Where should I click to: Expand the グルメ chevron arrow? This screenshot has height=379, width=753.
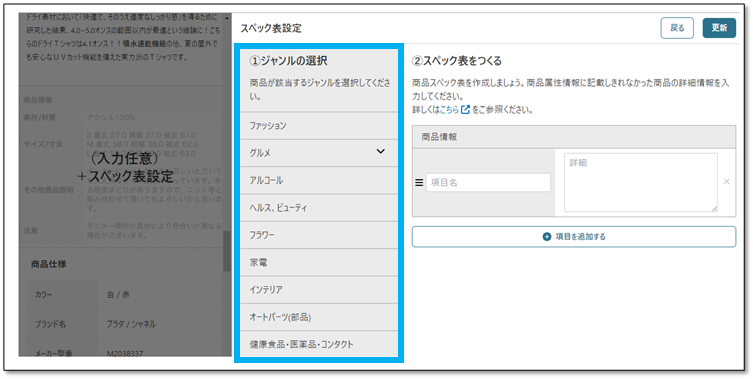(380, 151)
